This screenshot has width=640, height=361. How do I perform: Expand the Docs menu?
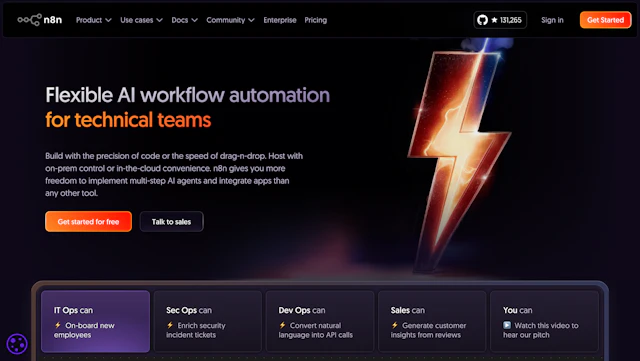184,20
